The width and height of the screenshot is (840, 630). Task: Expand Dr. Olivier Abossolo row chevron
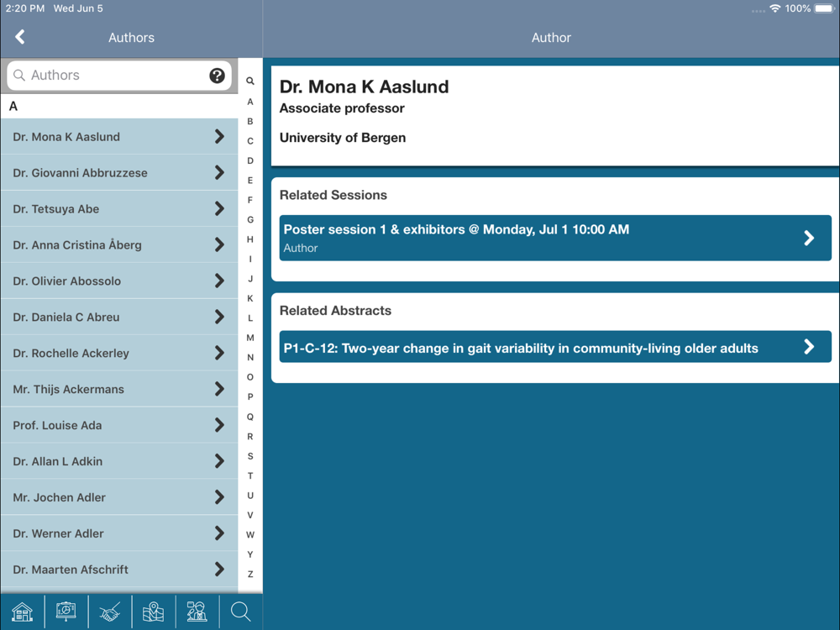click(x=219, y=281)
